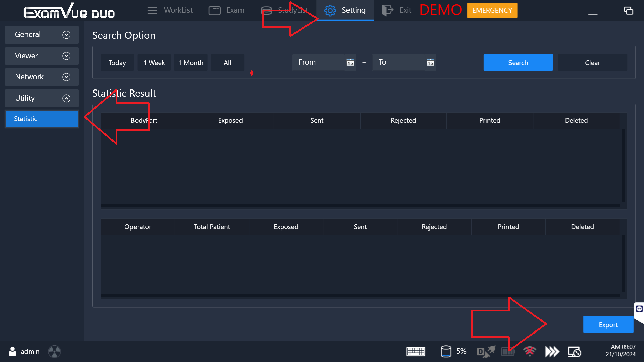Click the triple arrow fast-forward icon
Image resolution: width=644 pixels, height=362 pixels.
tap(552, 351)
